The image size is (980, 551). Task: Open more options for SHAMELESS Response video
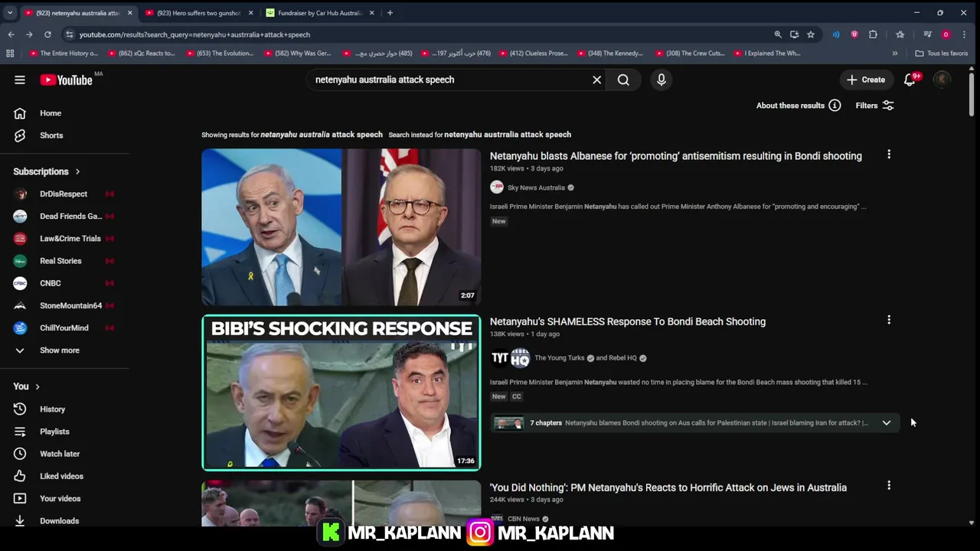click(889, 320)
